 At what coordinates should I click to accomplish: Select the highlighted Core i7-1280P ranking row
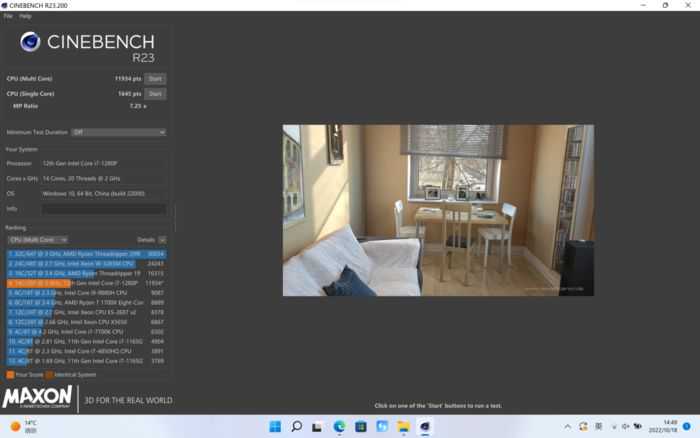point(85,283)
